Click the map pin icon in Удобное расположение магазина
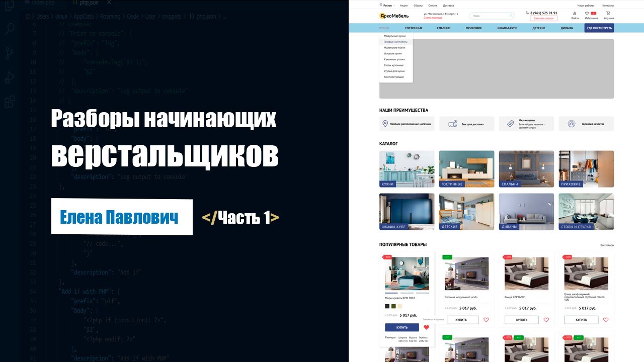Screen dimensions: 644x362 (385, 124)
